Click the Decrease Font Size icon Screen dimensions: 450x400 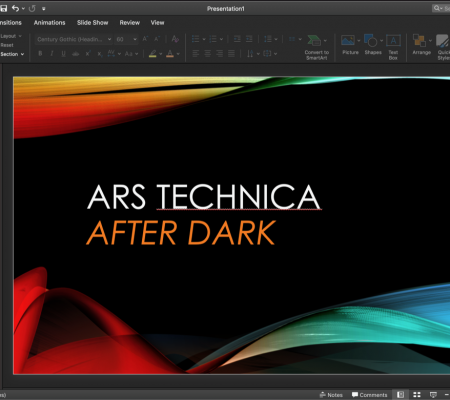[157, 39]
